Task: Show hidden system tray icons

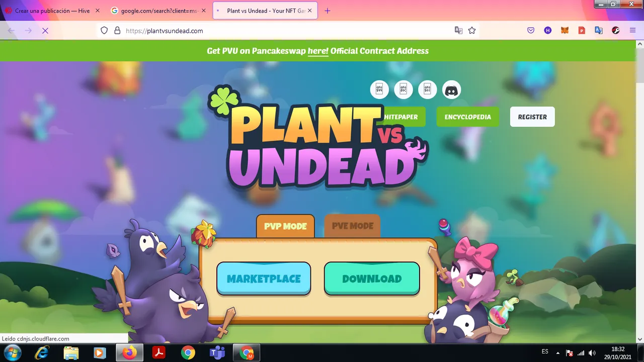Action: 557,353
